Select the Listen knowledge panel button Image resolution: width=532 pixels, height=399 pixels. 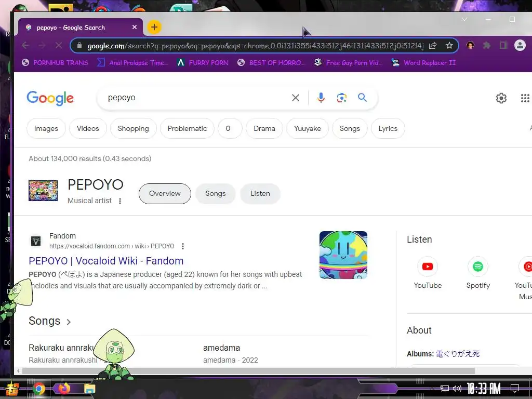(x=260, y=194)
